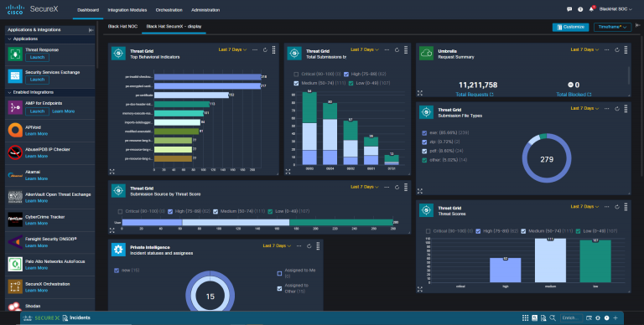Open ribbon settings gear icon
The image size is (644, 325).
(598, 318)
